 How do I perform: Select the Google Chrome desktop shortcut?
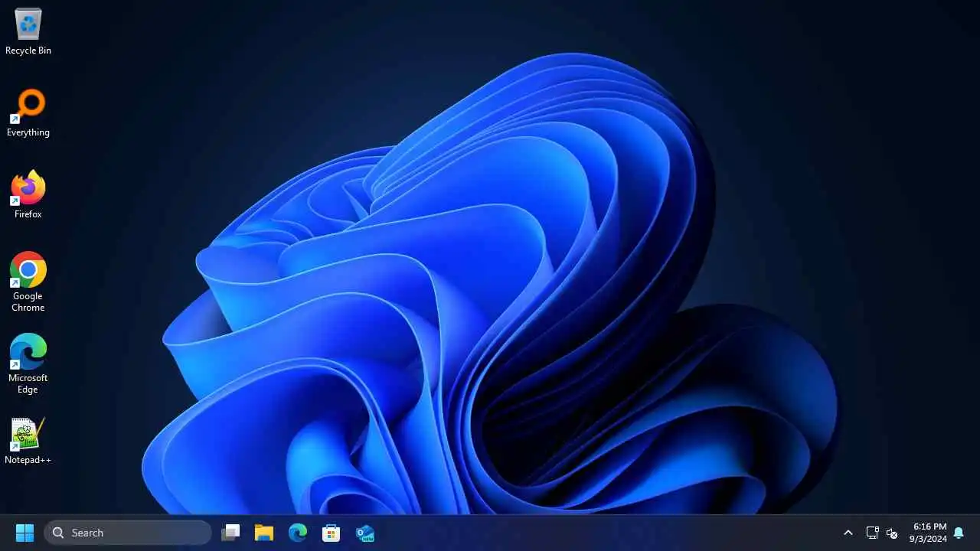28,282
